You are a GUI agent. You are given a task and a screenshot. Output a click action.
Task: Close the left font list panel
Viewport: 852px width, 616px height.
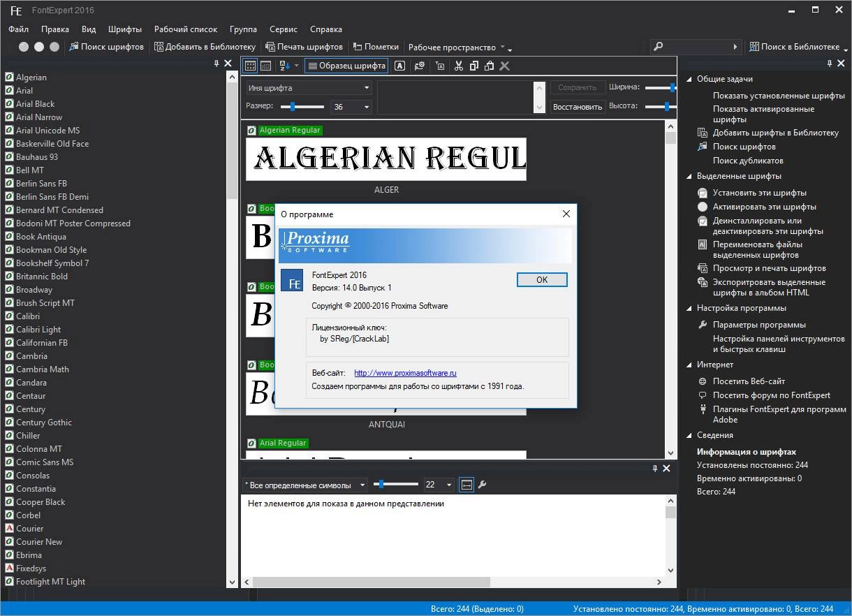pyautogui.click(x=228, y=64)
